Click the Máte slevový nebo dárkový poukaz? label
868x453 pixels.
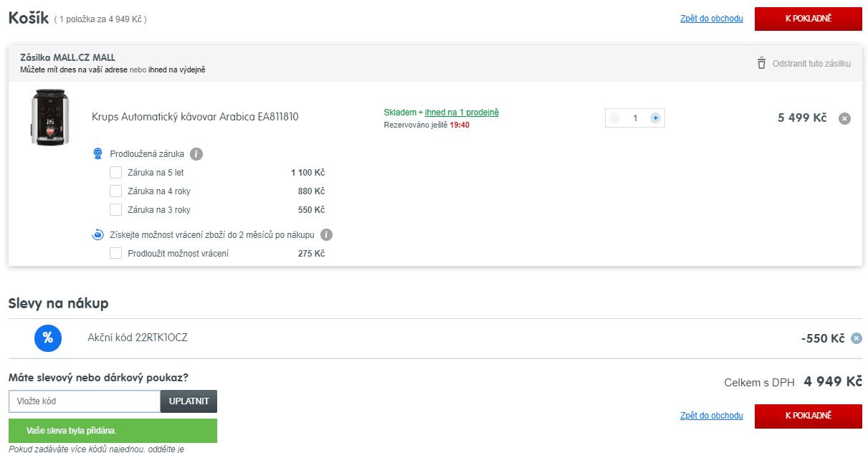coord(98,377)
